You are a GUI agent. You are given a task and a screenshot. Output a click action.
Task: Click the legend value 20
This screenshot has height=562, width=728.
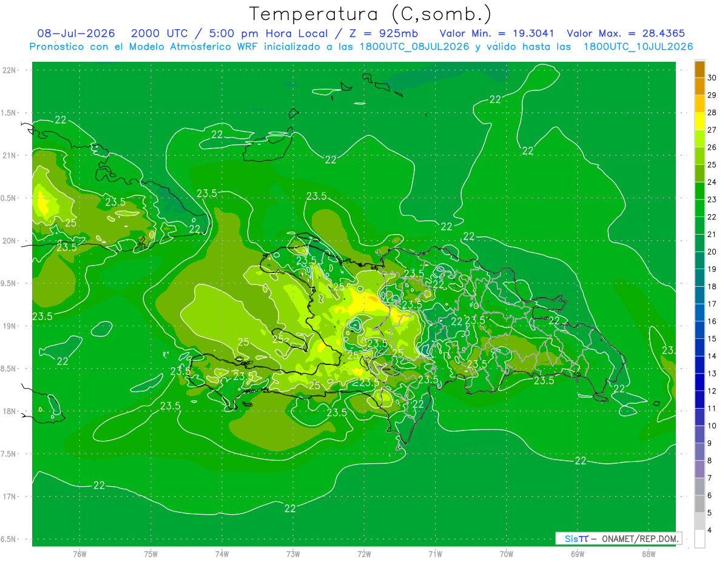coord(712,252)
